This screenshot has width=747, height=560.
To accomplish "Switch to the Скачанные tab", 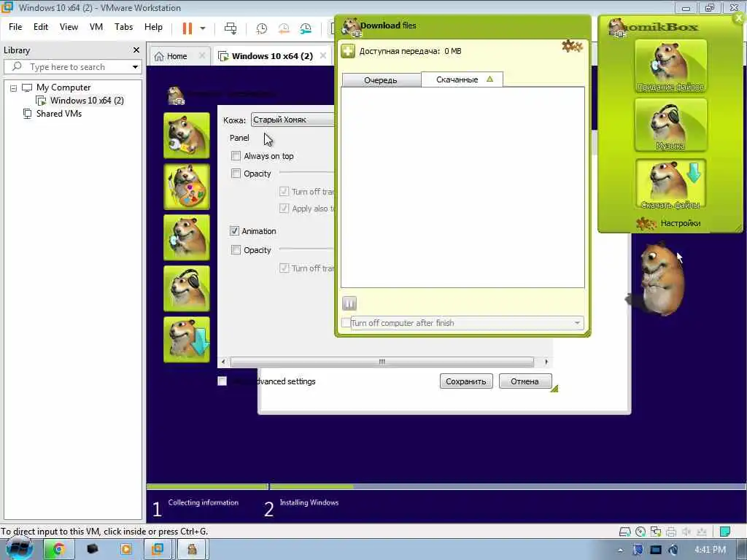I will pos(462,79).
